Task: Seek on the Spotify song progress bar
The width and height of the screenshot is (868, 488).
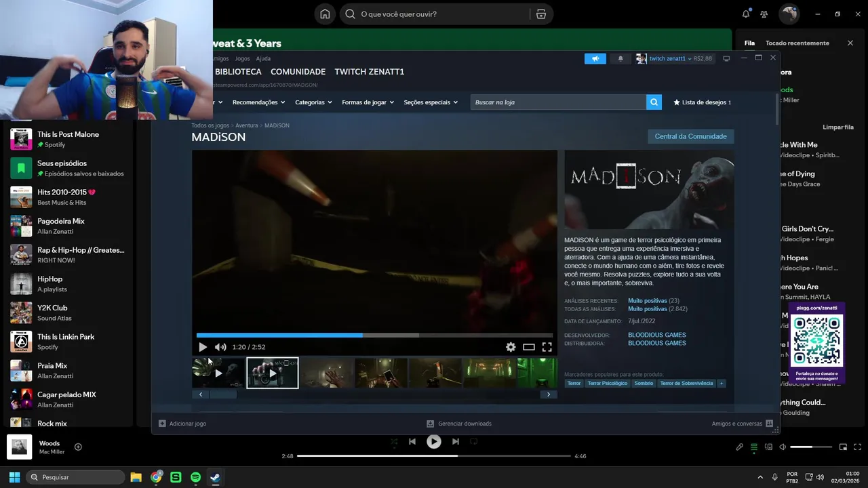Action: click(x=434, y=456)
